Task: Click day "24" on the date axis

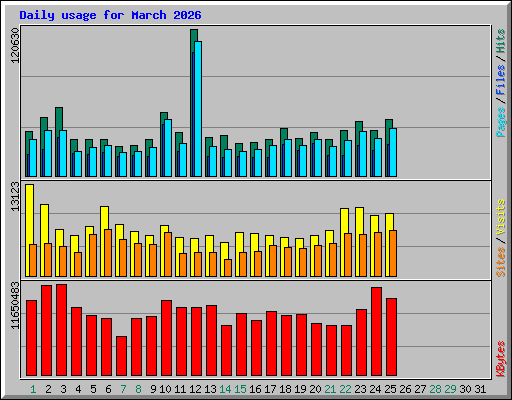Action: click(375, 389)
